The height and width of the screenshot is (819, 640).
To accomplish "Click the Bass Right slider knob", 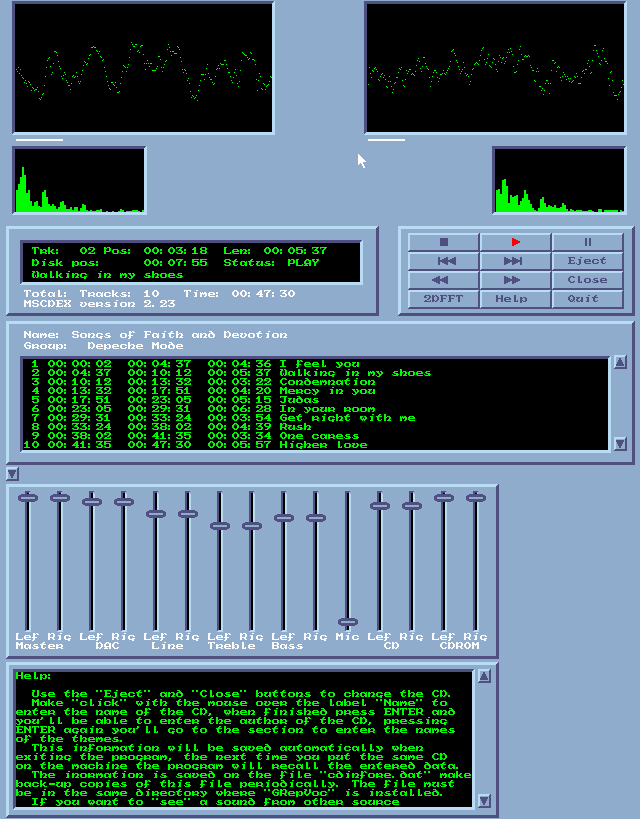I will click(316, 518).
